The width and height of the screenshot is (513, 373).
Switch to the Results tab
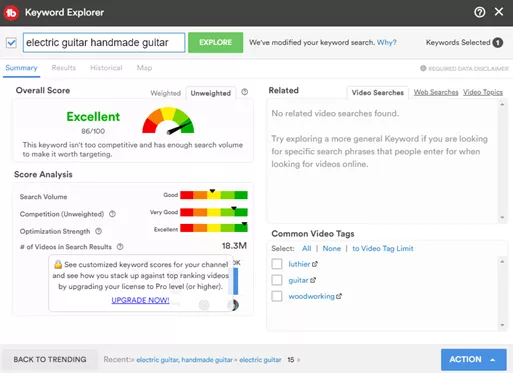click(x=64, y=68)
